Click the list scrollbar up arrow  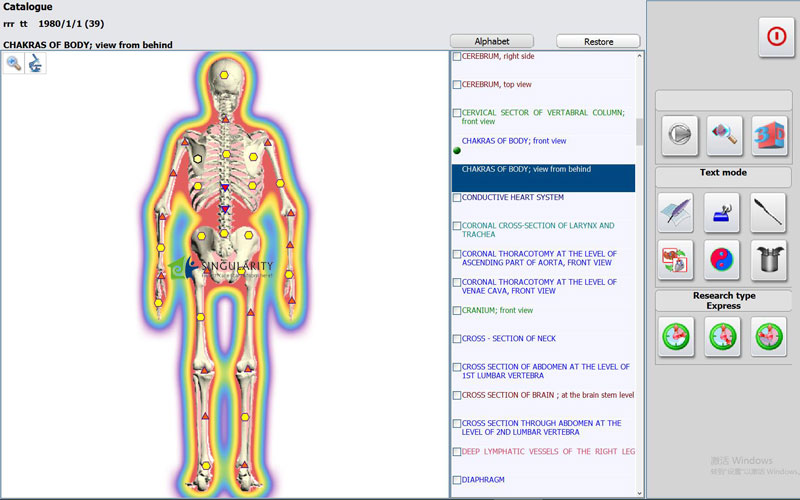(x=640, y=56)
